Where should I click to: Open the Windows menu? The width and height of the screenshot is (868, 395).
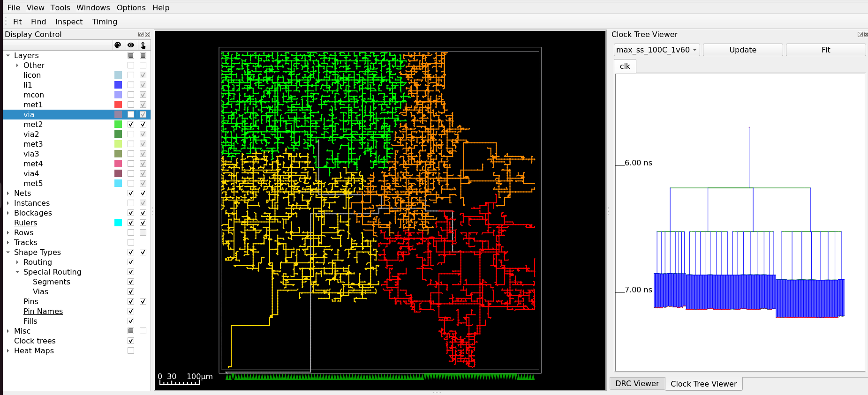(93, 7)
